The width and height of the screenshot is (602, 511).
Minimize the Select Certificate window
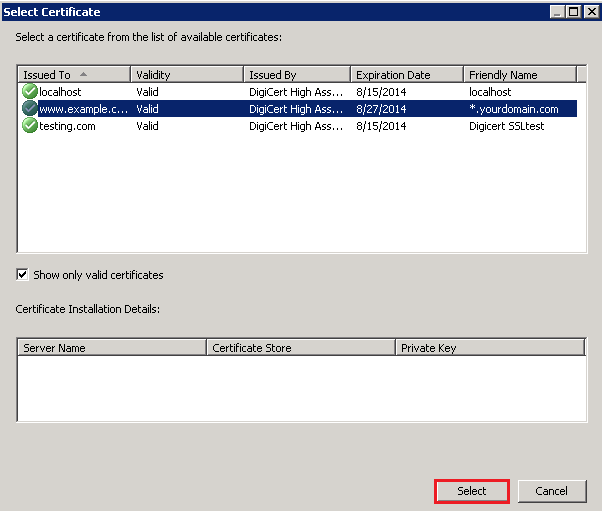click(x=558, y=12)
